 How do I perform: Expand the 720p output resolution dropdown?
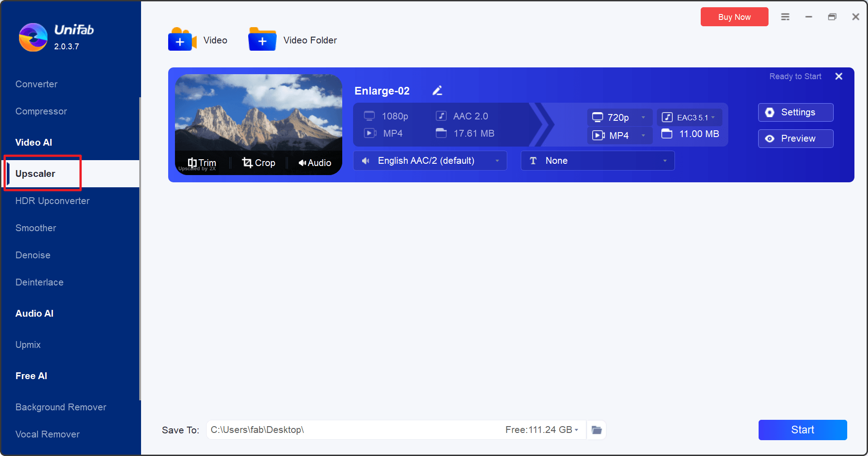tap(619, 118)
